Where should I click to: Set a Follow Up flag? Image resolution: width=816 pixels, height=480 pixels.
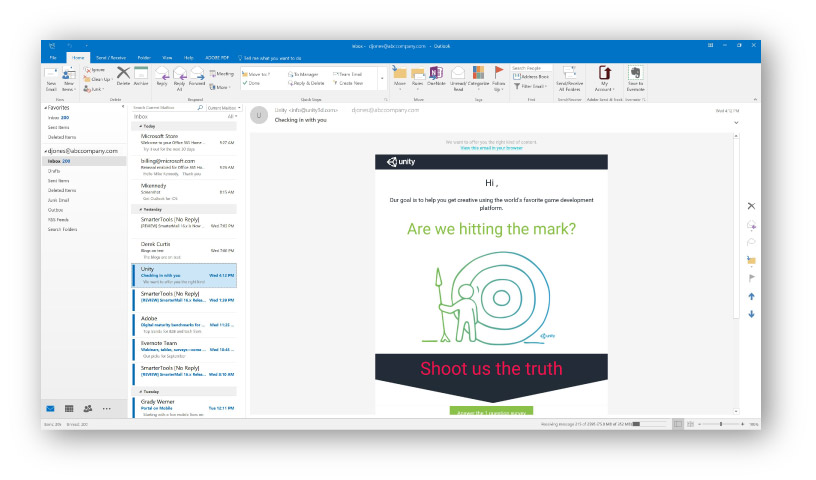(x=499, y=79)
